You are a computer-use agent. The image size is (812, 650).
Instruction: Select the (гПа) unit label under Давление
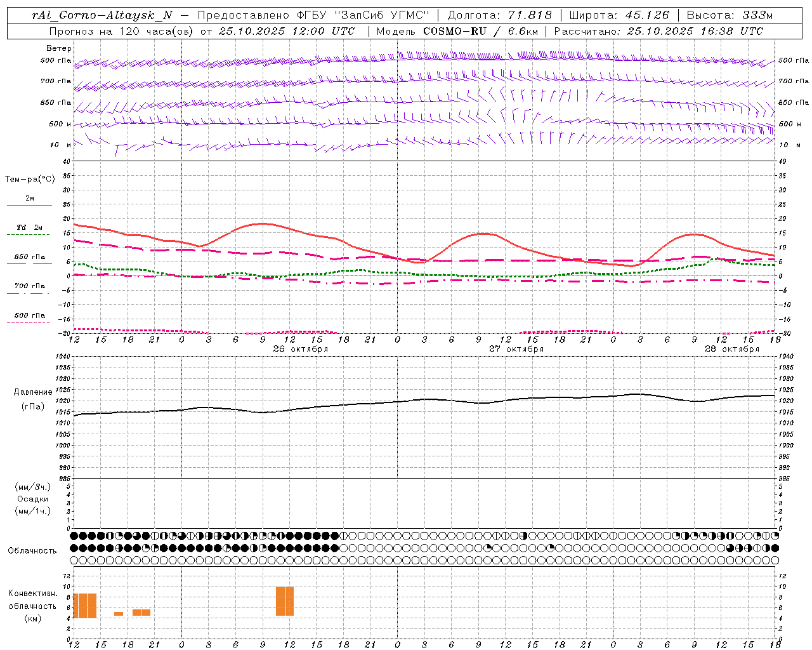click(x=33, y=407)
